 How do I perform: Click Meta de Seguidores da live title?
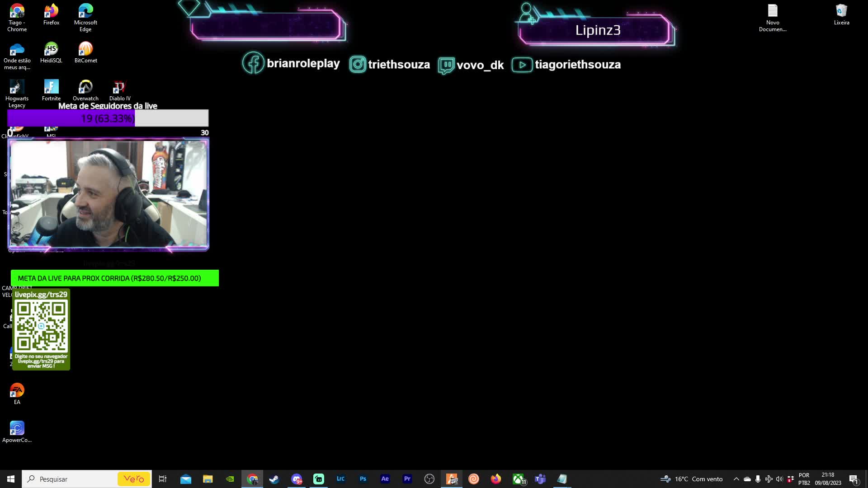coord(108,106)
